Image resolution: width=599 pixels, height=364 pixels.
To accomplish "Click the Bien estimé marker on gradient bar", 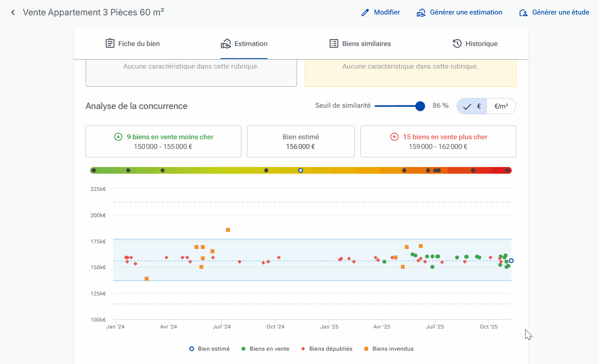I will point(300,170).
